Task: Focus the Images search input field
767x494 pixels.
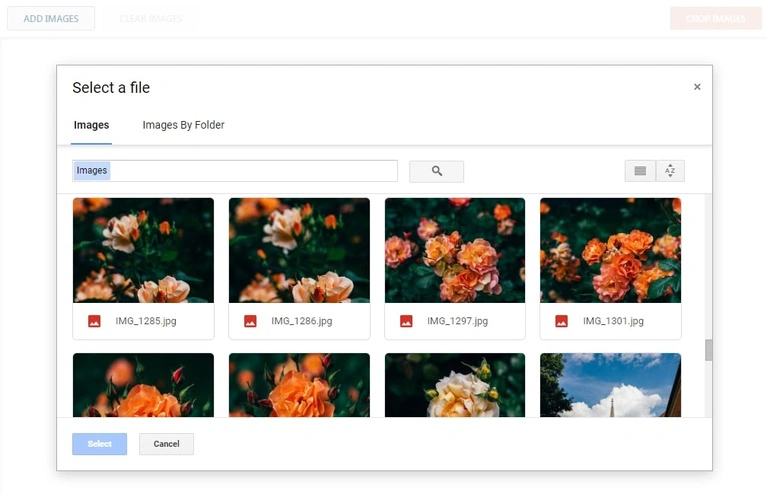Action: 235,171
